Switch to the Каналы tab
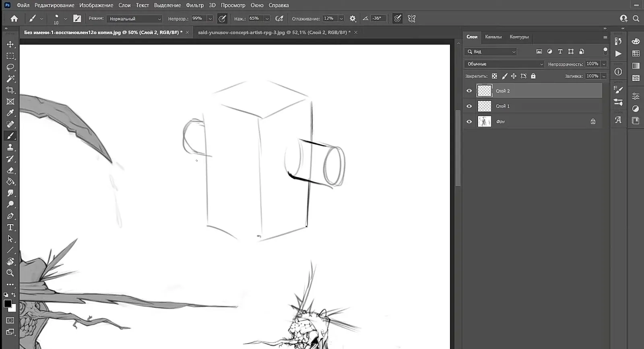This screenshot has width=644, height=349. [493, 37]
